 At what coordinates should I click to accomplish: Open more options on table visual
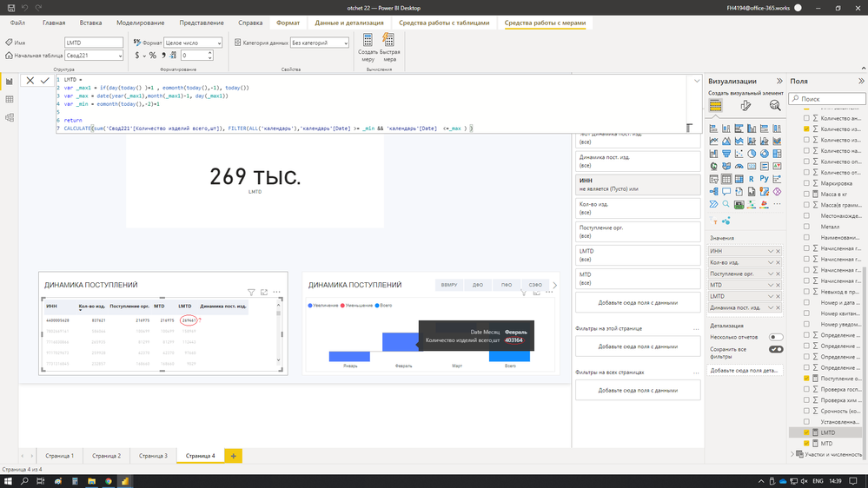click(277, 292)
